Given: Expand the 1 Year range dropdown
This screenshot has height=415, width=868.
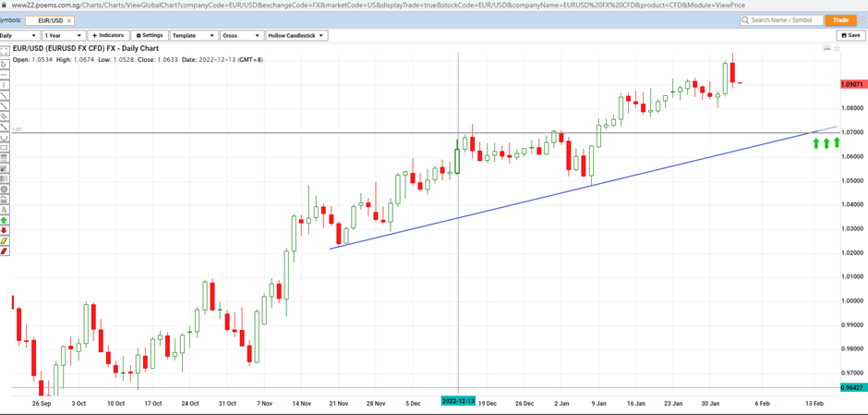Looking at the screenshot, I should (x=64, y=35).
